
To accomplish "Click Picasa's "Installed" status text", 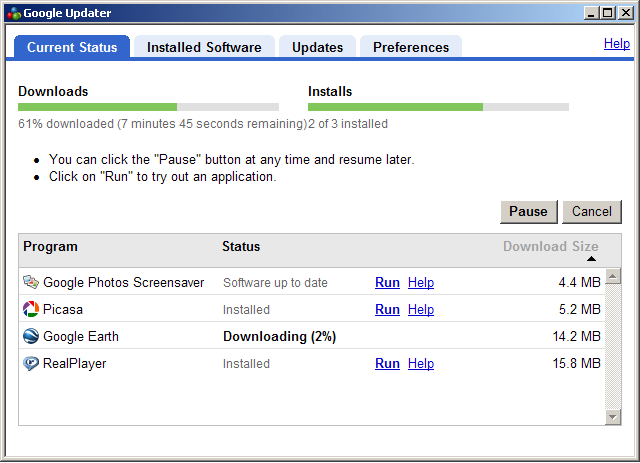I will click(246, 309).
